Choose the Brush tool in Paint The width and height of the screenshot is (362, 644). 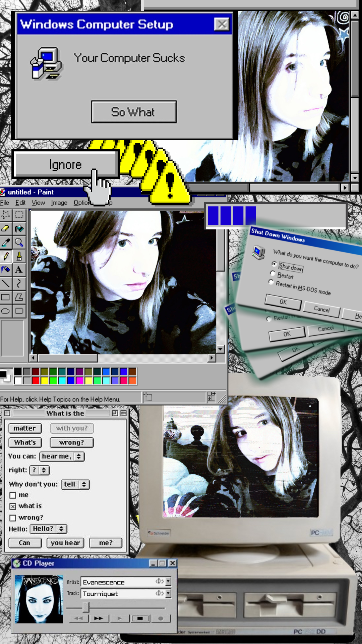click(x=19, y=256)
